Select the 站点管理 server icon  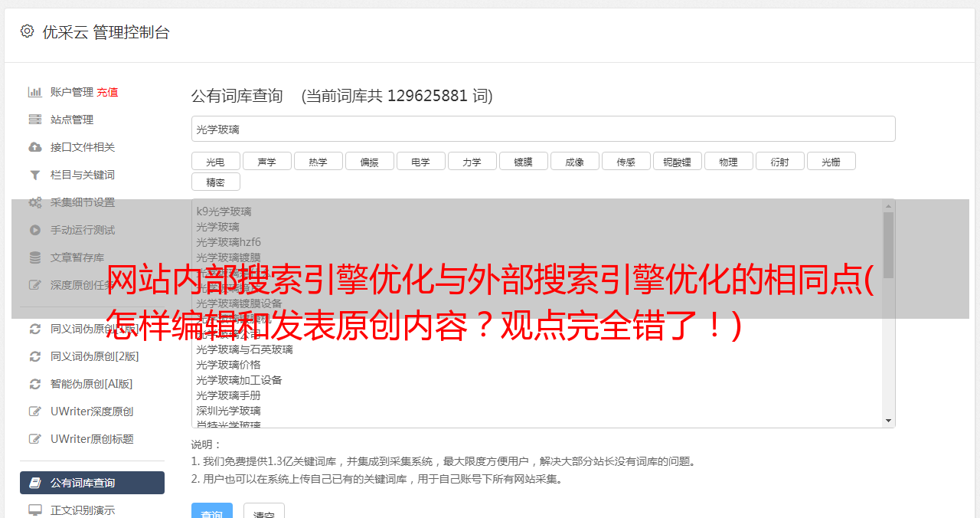[34, 120]
